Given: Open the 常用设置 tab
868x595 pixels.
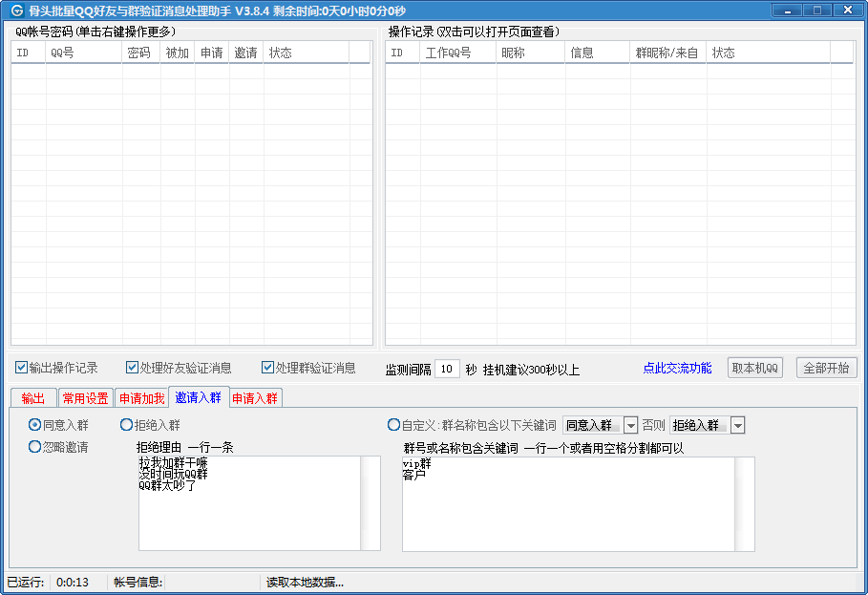Looking at the screenshot, I should point(85,398).
